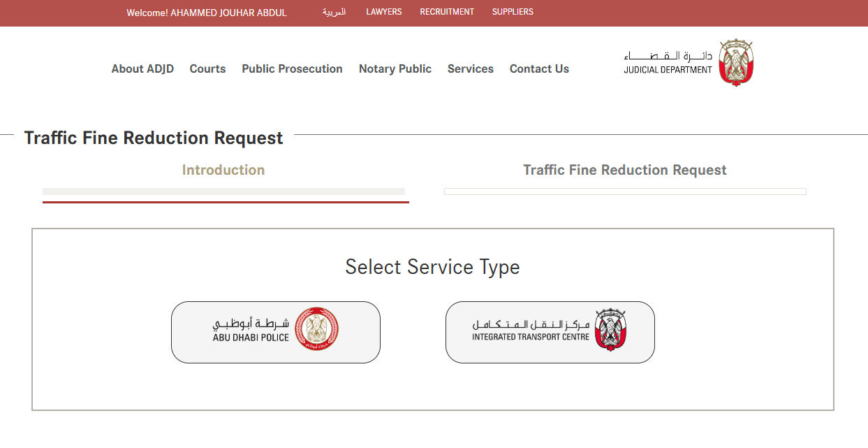
Task: Select the Integrated Transport Centre service card
Action: [x=550, y=332]
